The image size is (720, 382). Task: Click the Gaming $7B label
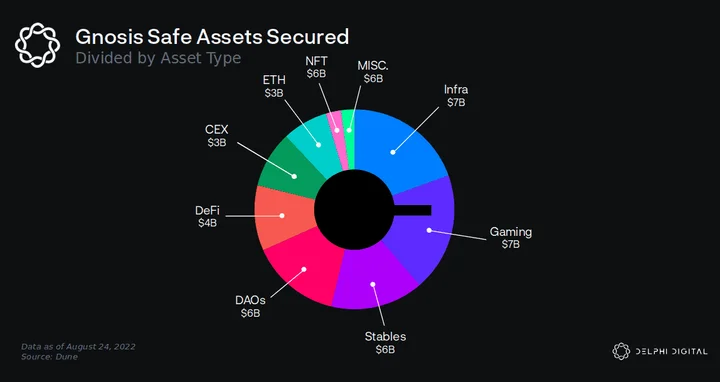pos(511,237)
